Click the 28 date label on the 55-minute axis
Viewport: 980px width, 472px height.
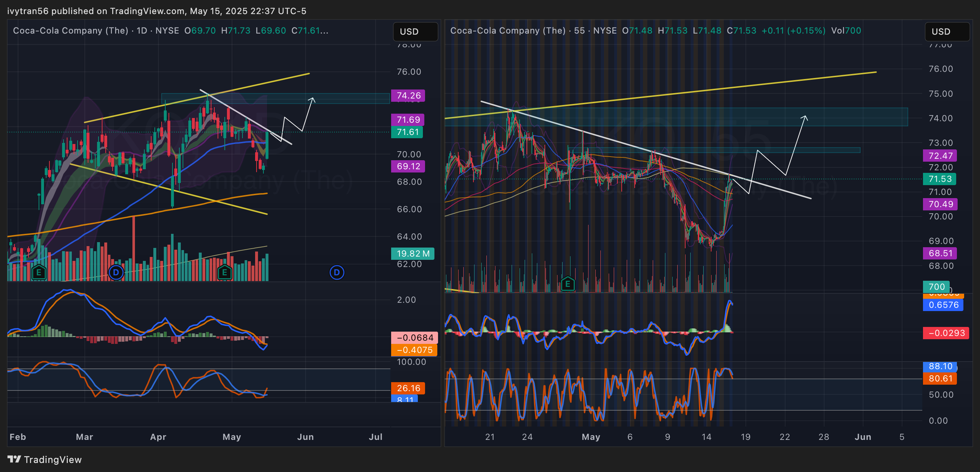(x=824, y=437)
